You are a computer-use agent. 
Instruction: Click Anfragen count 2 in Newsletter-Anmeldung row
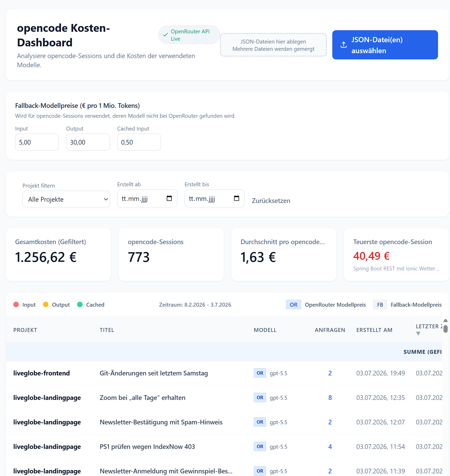[x=330, y=471]
